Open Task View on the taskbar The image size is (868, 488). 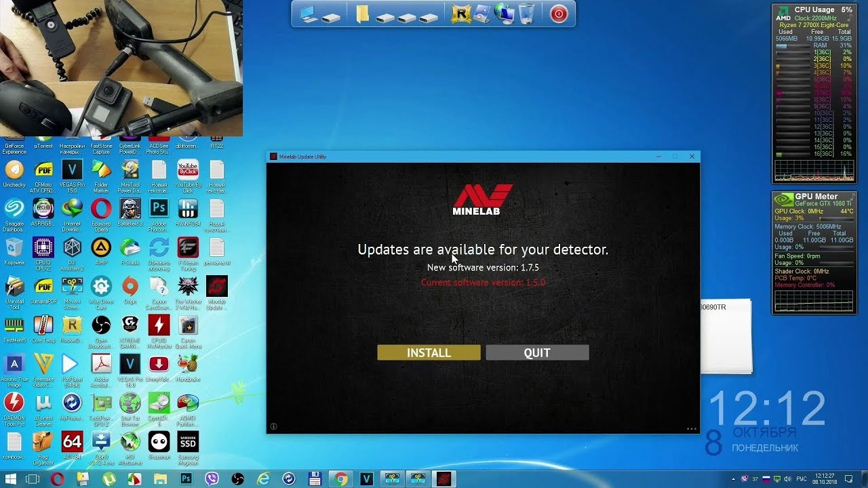pos(33,479)
